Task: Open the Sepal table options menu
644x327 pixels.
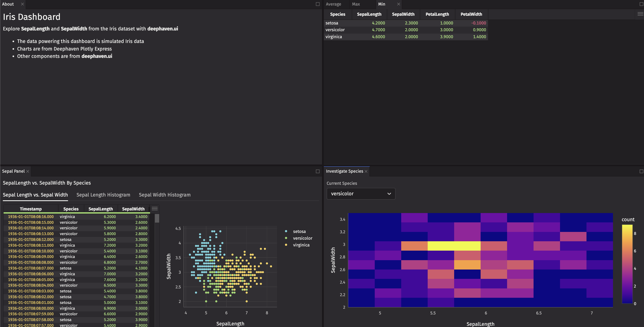Action: point(154,209)
